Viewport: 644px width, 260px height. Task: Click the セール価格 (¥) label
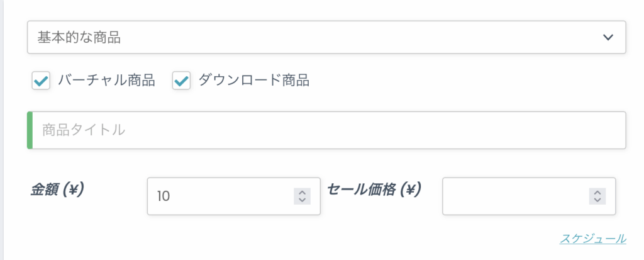pos(374,189)
